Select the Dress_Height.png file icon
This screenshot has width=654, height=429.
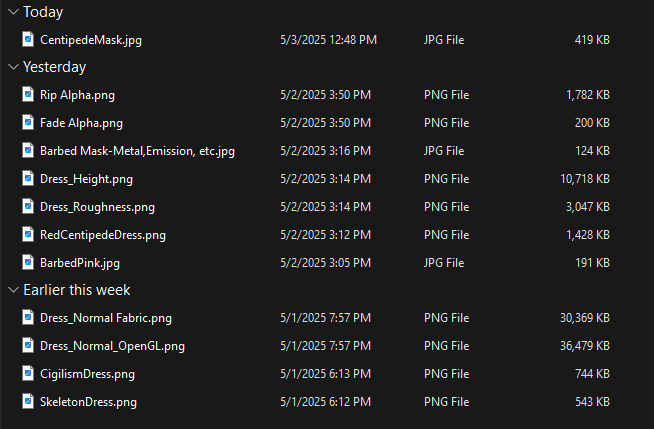pyautogui.click(x=28, y=178)
